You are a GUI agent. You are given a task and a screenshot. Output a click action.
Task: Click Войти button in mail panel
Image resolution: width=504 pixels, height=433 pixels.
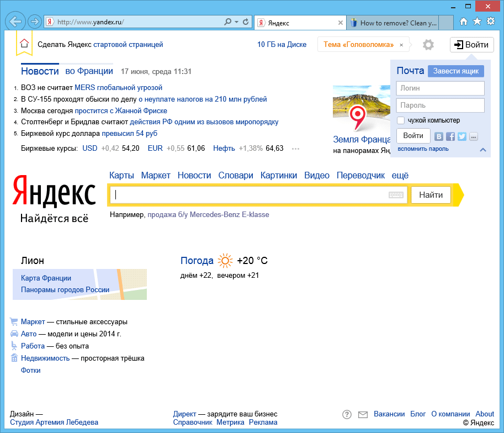coord(413,136)
